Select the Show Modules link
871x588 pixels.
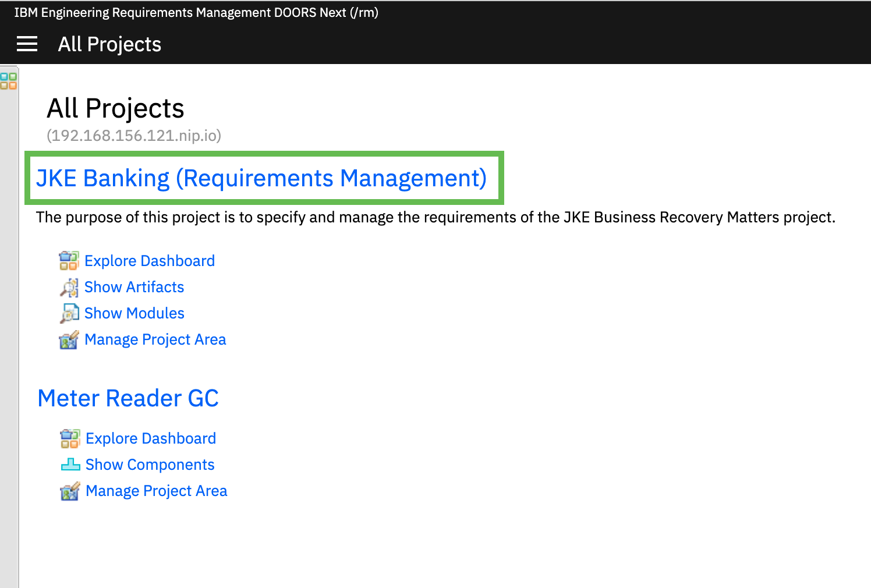pos(134,313)
